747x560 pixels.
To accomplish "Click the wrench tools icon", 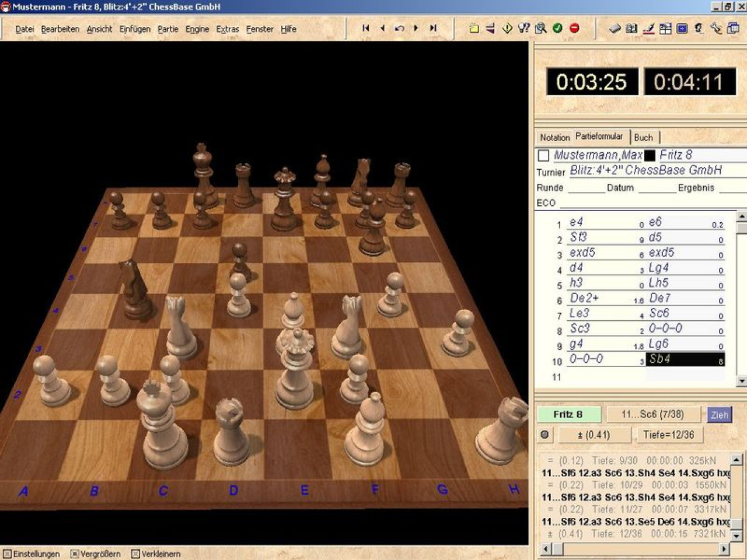I will pos(716,28).
